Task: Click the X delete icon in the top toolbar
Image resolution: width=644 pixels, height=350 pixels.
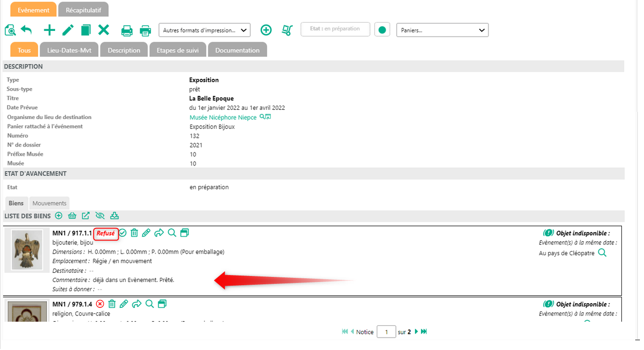Action: pyautogui.click(x=103, y=30)
